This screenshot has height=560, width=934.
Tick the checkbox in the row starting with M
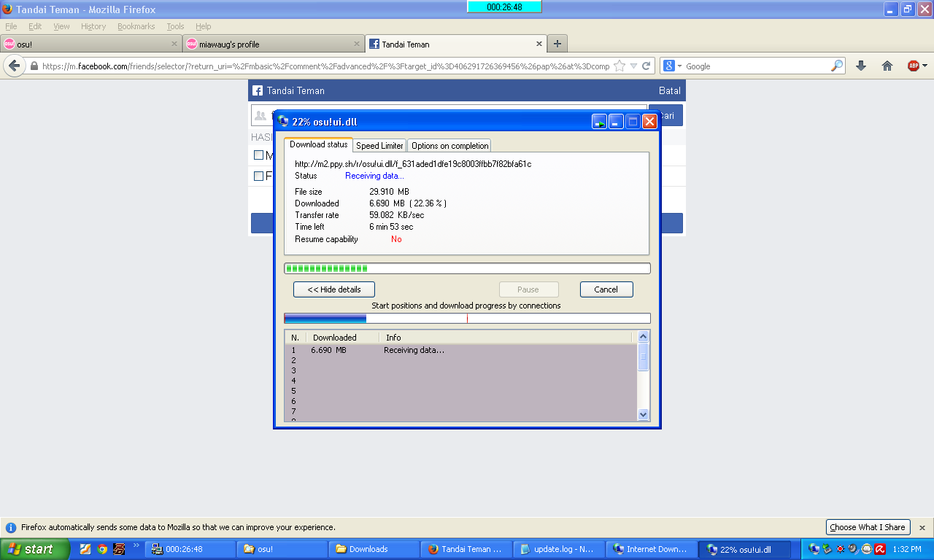point(258,155)
